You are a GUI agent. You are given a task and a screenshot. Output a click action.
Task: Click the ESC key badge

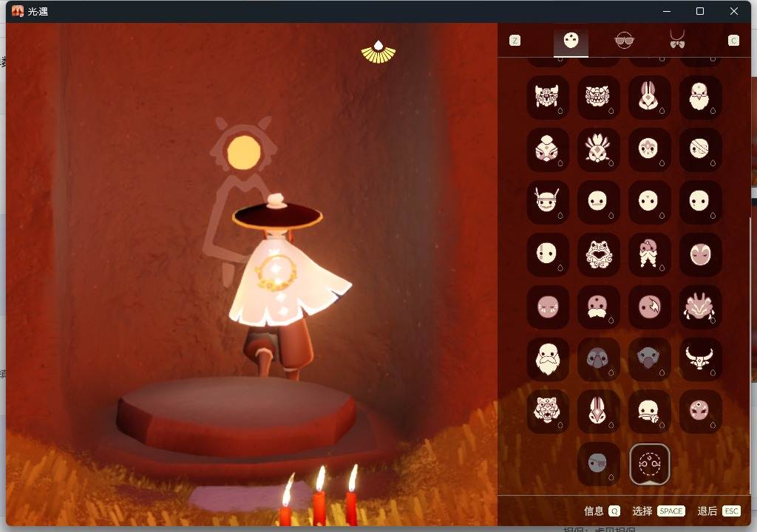tap(731, 511)
